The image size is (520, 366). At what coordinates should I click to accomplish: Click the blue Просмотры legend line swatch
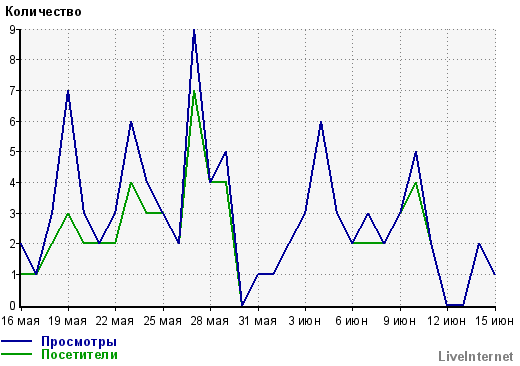16,341
